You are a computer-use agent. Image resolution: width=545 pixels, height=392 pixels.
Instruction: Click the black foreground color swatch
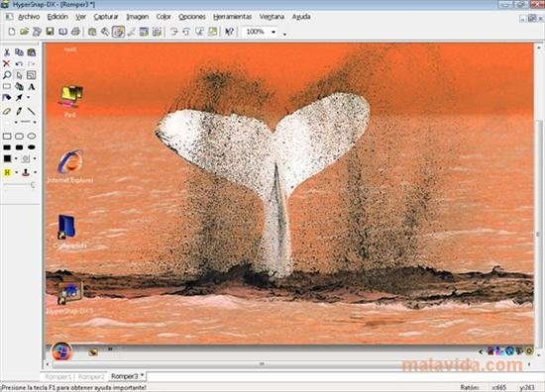tap(7, 158)
